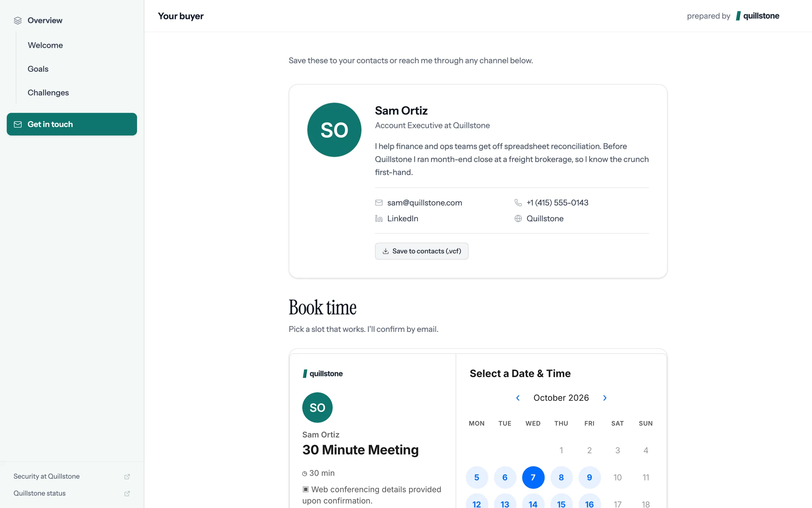Choose October 9 on the calendar

(589, 477)
